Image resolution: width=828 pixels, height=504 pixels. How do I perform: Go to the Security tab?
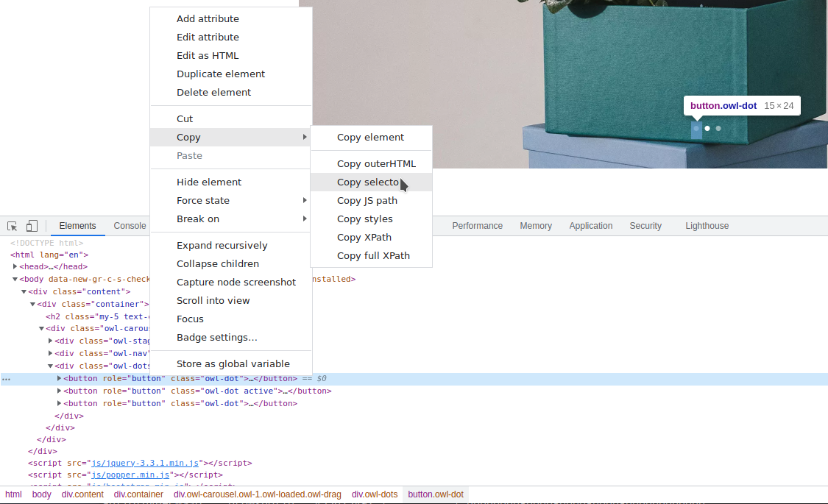coord(645,226)
